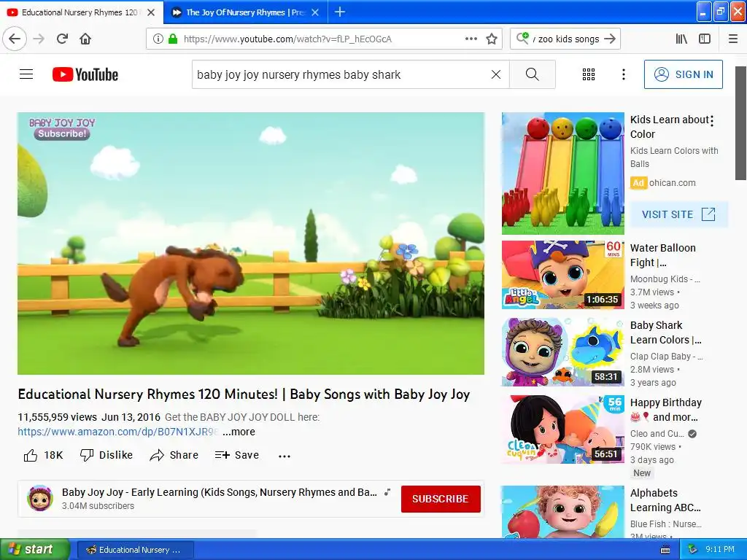Open Alphabets Learning ABC thumbnail
The height and width of the screenshot is (560, 747).
(x=563, y=512)
